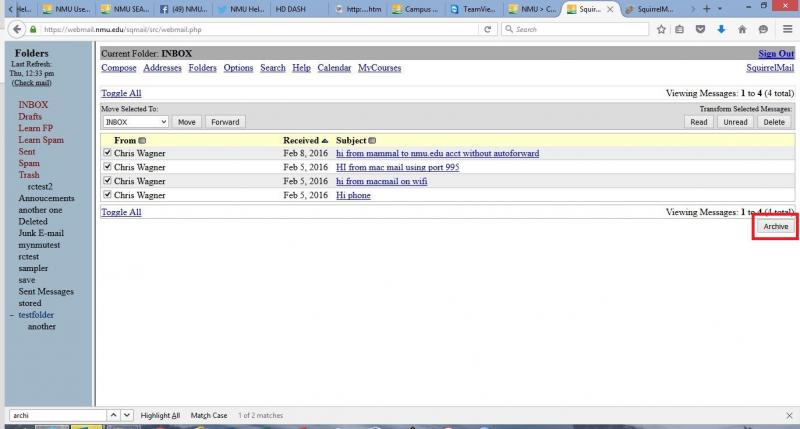Open the Junk E-mail folder
This screenshot has height=429, width=800.
pyautogui.click(x=41, y=233)
